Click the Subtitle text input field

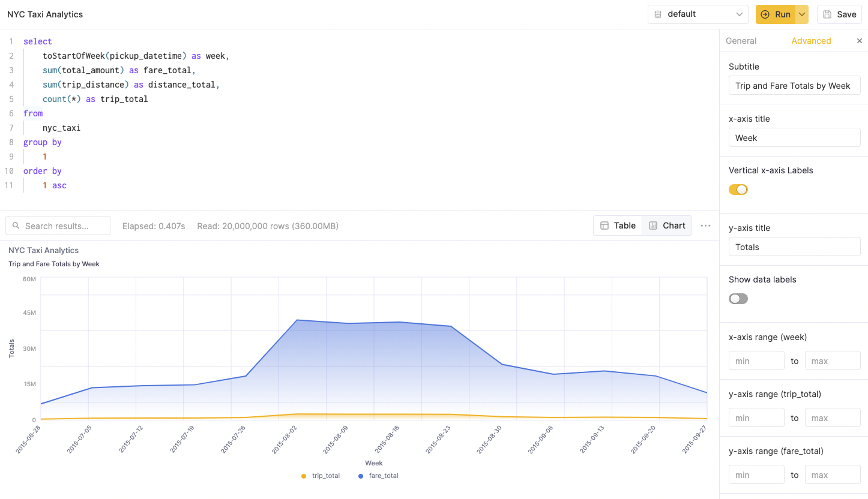(794, 85)
